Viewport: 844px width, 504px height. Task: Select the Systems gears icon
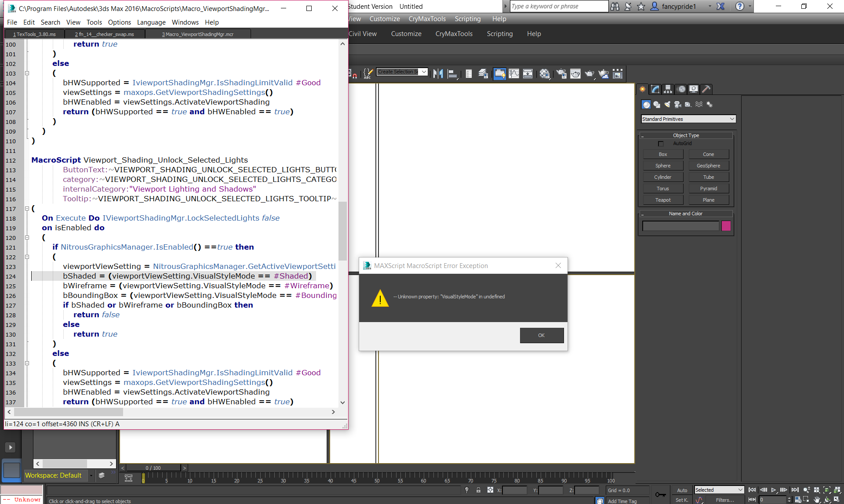pyautogui.click(x=709, y=105)
